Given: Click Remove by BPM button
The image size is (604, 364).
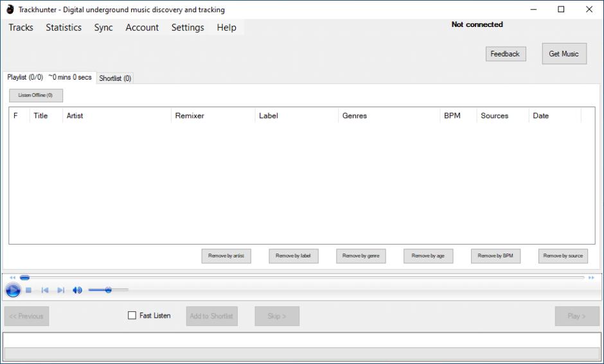Looking at the screenshot, I should point(496,256).
